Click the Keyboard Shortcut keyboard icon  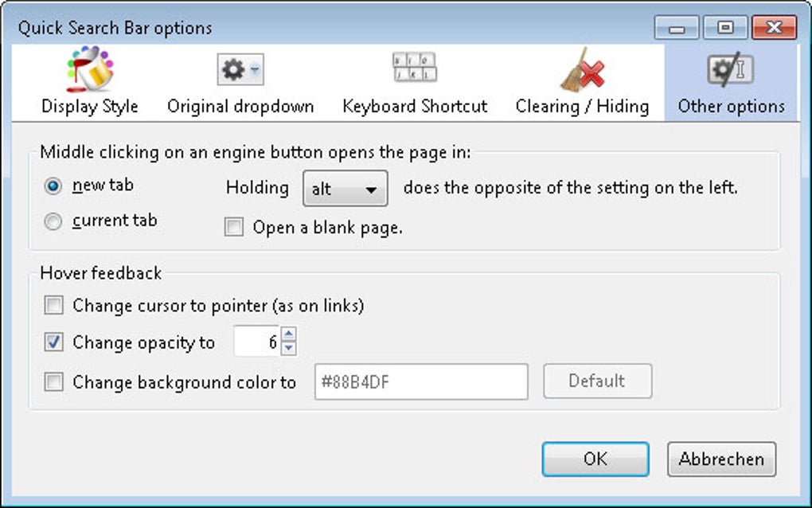[415, 68]
